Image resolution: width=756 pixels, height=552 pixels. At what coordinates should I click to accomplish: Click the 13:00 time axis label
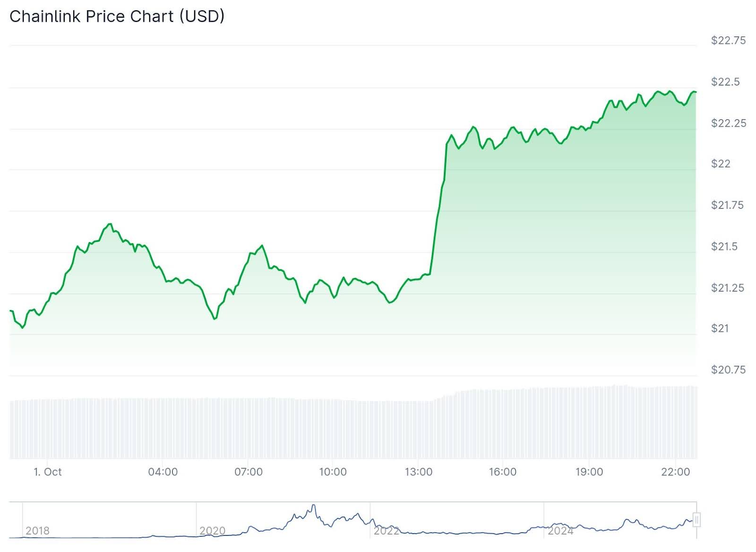tap(418, 472)
